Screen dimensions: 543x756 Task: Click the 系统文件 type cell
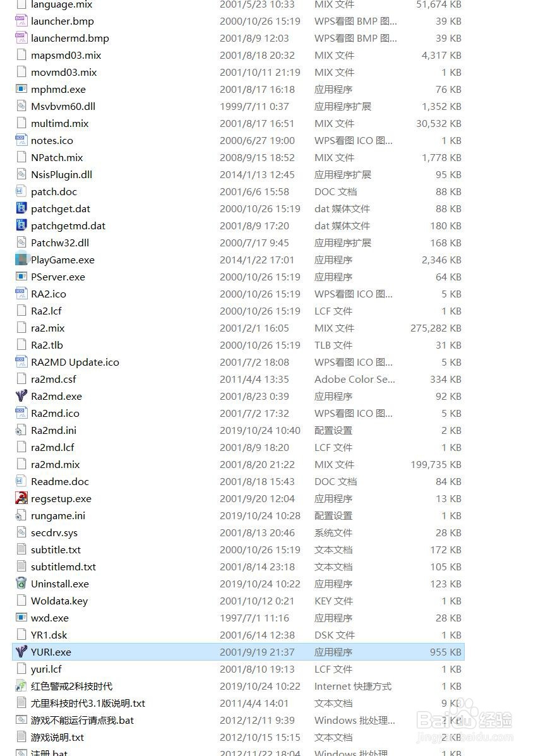(x=333, y=533)
